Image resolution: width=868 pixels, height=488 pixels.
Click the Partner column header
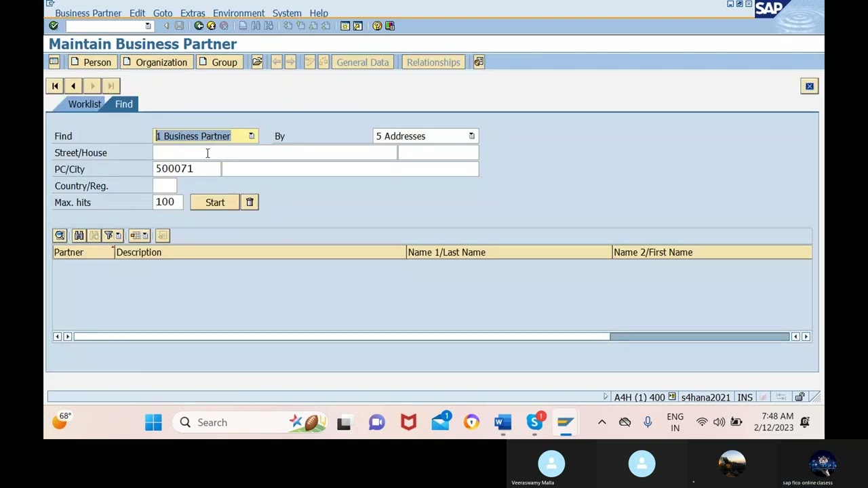[83, 252]
